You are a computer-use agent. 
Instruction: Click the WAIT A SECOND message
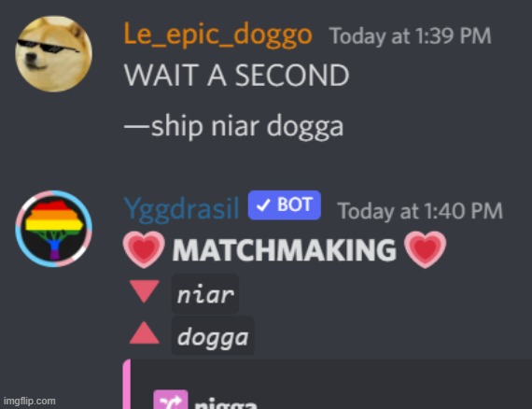point(236,76)
